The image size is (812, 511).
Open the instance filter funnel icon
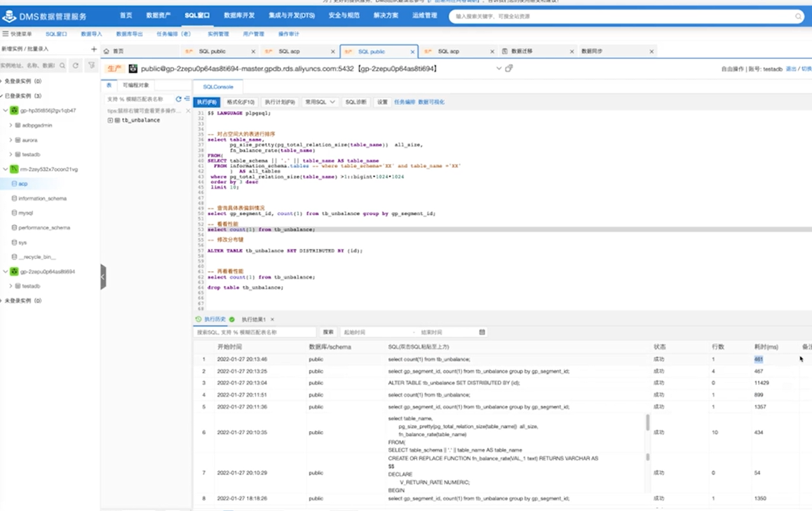(91, 65)
